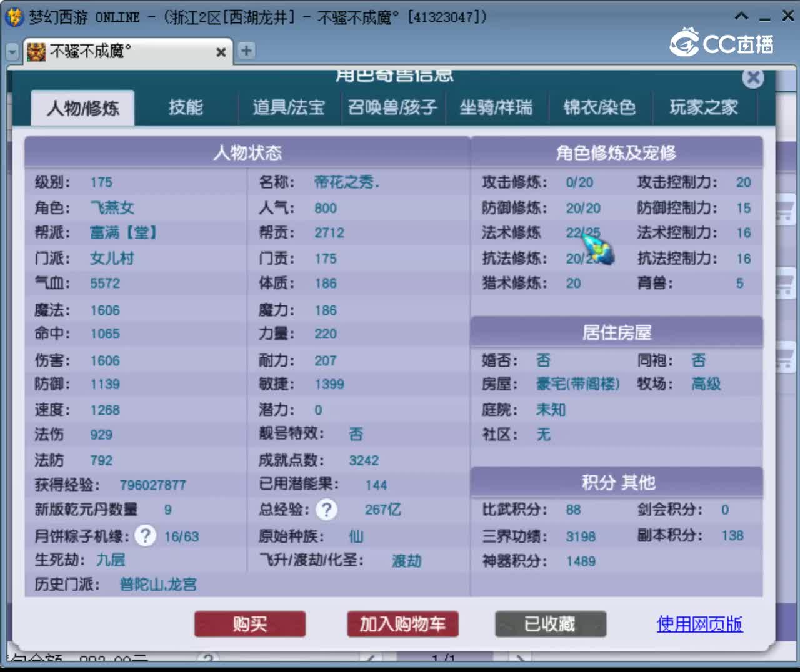The width and height of the screenshot is (800, 672).
Task: Click 房屋 value 豪宅(带阁楼)
Action: (x=578, y=384)
